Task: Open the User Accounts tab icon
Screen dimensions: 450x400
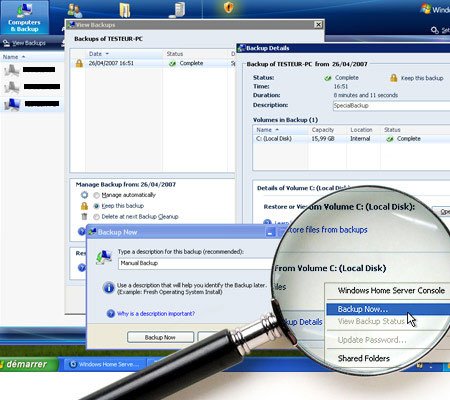Action: click(74, 10)
